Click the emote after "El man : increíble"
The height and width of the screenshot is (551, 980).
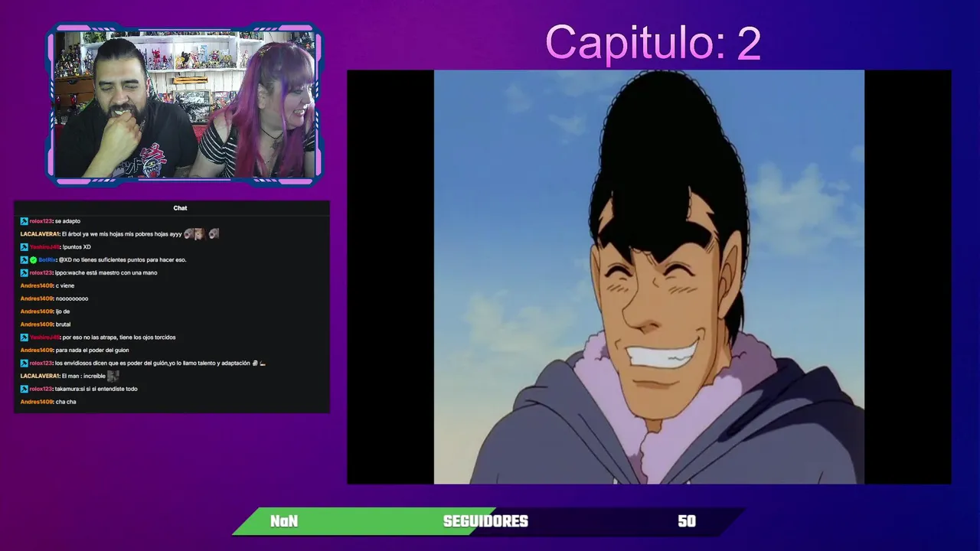point(113,376)
